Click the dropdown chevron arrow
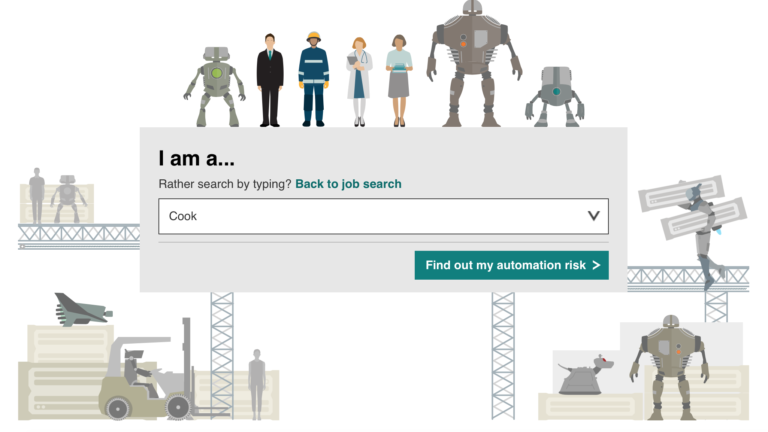 (x=593, y=216)
